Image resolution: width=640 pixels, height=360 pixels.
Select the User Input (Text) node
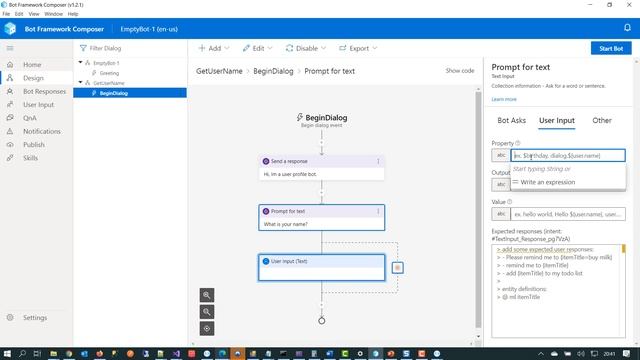pos(322,268)
